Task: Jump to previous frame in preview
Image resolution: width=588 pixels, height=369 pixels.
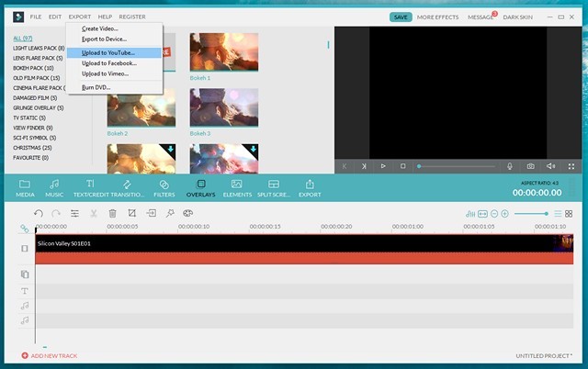Action: tap(344, 166)
